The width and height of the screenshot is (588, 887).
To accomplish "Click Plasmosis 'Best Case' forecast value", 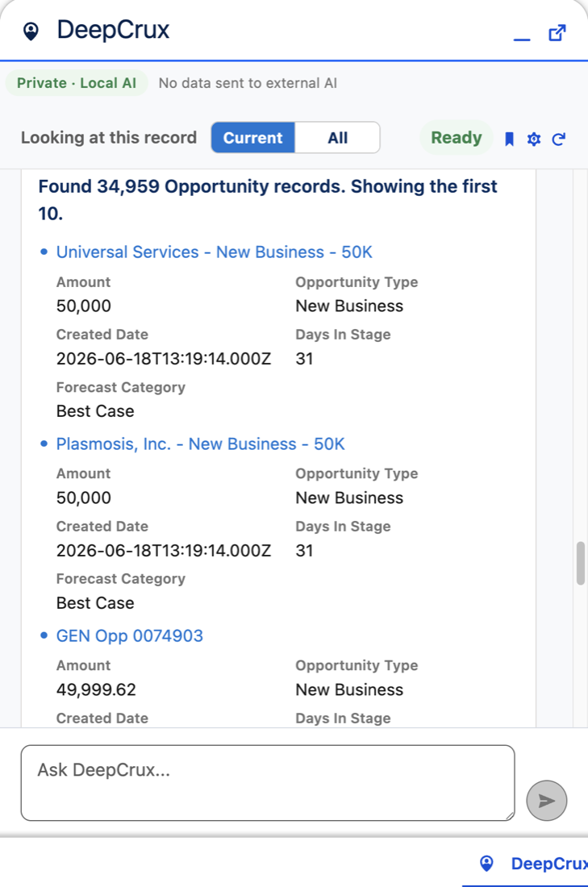I will (95, 603).
